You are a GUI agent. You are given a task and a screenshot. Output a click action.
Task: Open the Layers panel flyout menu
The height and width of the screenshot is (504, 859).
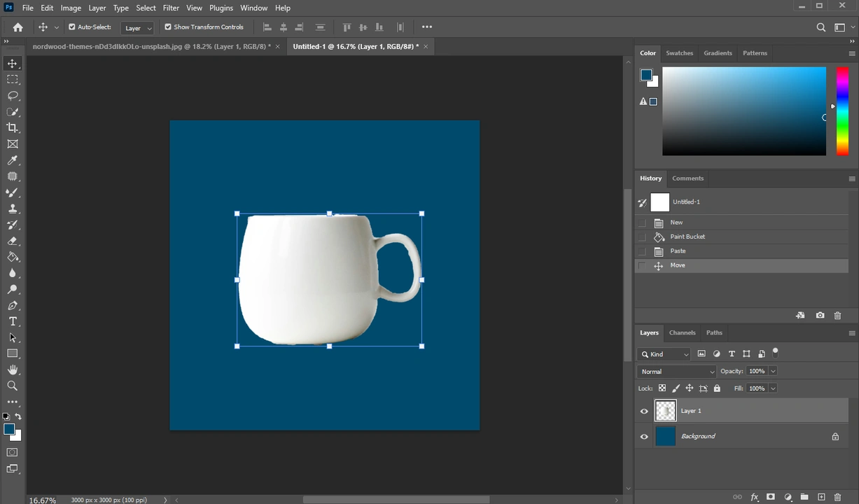tap(851, 333)
